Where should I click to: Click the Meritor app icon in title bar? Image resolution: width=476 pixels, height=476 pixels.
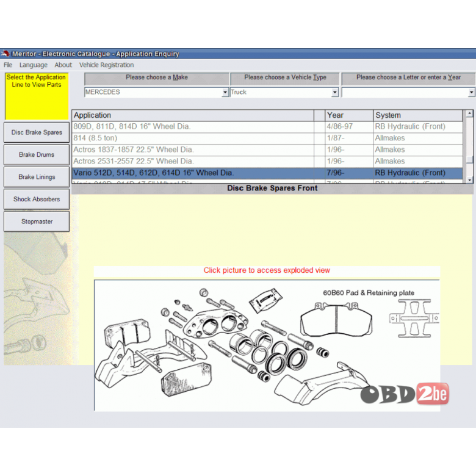point(5,54)
